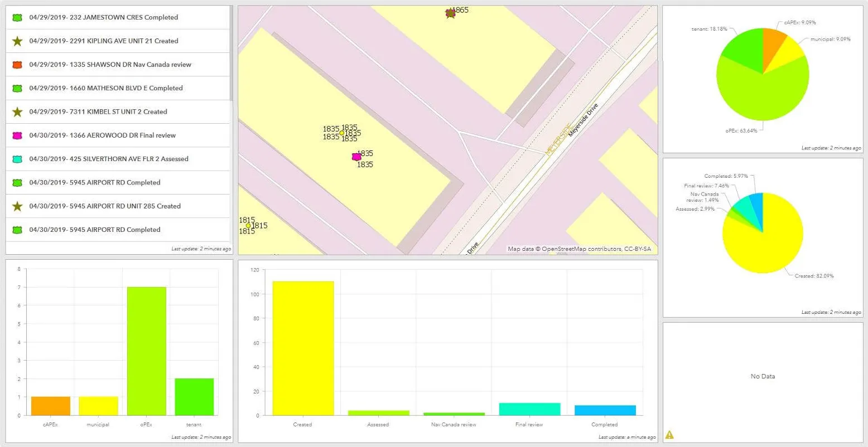The image size is (868, 447).
Task: Select the yellow dot marker labeled 1815 on the map
Action: (248, 226)
